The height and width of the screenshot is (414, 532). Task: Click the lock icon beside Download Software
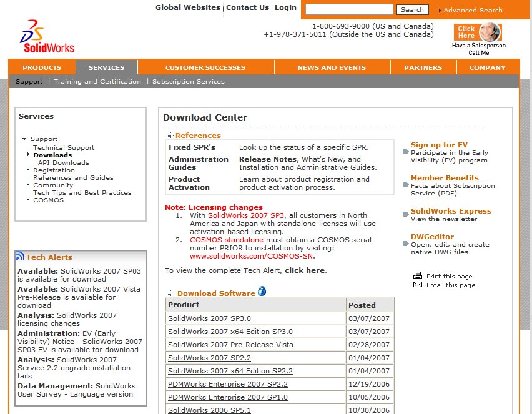262,291
